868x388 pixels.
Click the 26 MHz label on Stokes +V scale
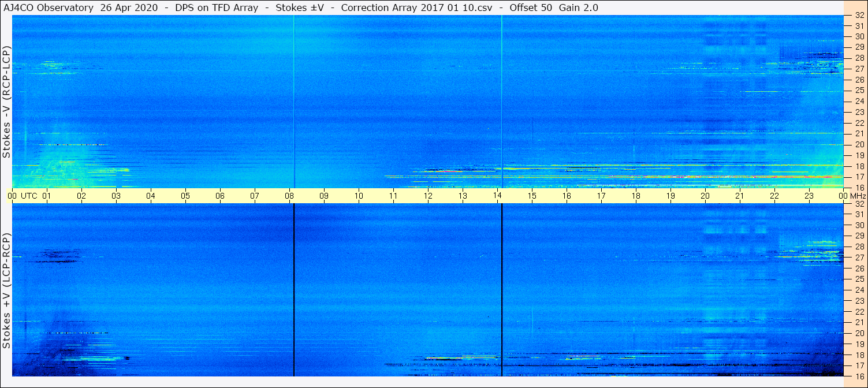(859, 268)
